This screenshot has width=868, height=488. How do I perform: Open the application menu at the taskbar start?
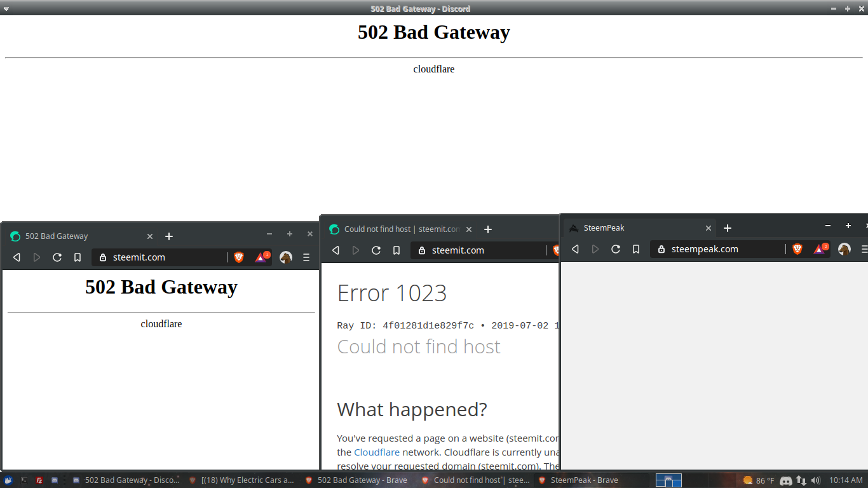[x=9, y=480]
